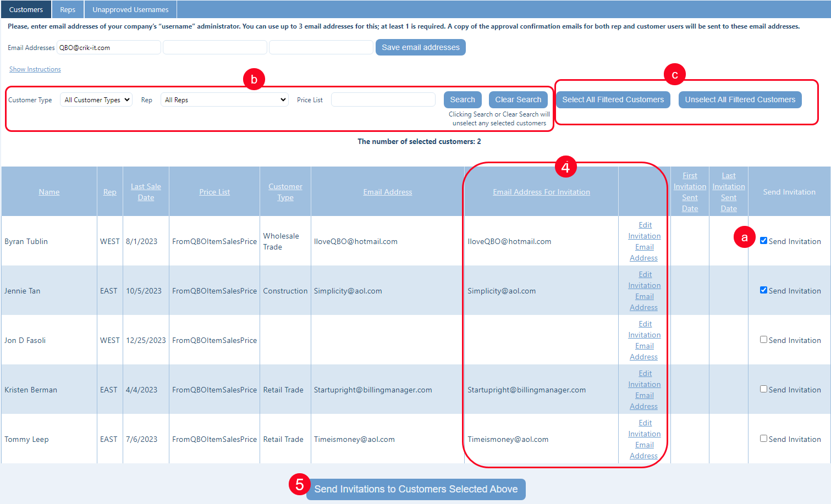Sort table by Name column header

(49, 192)
